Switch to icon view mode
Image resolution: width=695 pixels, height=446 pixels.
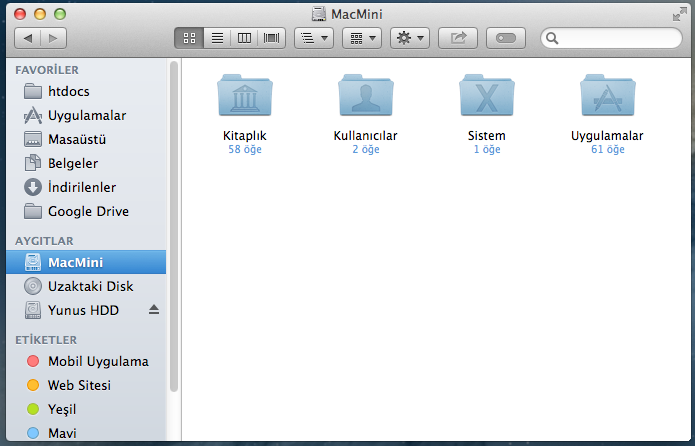pos(189,38)
